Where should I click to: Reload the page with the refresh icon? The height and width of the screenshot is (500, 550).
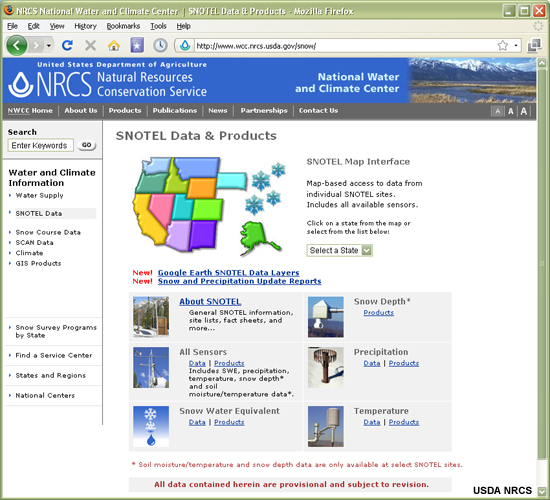[67, 45]
